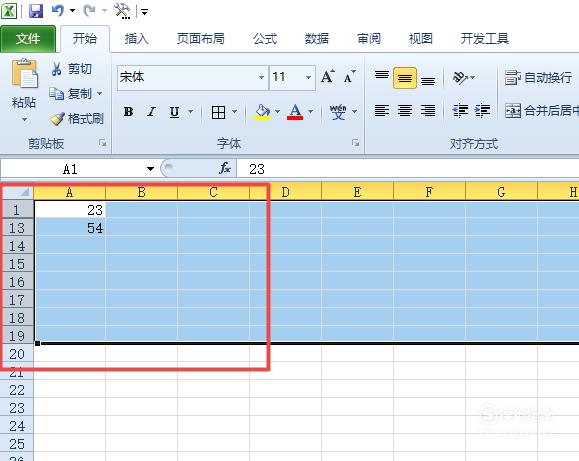Open the font size dropdown
Viewport: 579px width, 461px height.
(308, 77)
